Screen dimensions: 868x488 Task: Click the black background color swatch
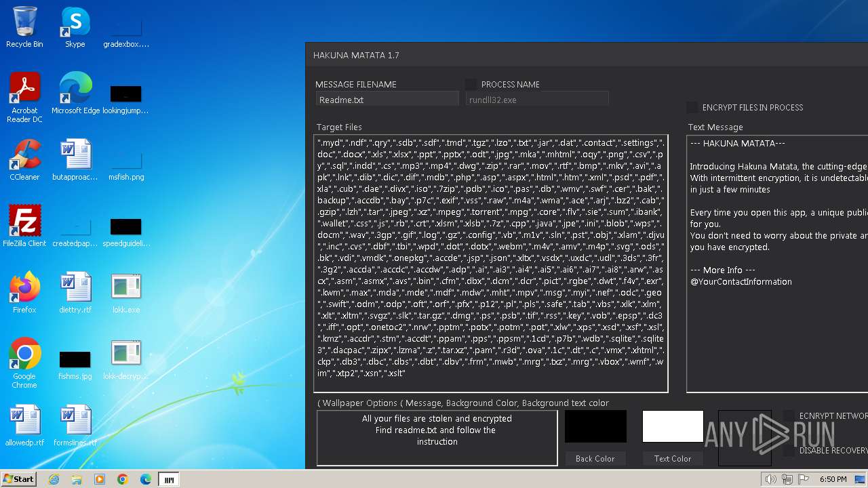595,426
